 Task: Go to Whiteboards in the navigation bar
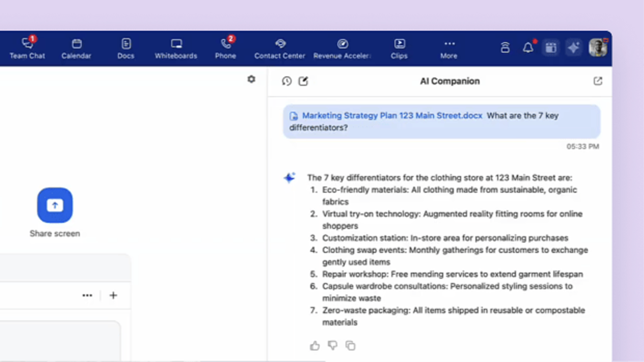pos(176,48)
